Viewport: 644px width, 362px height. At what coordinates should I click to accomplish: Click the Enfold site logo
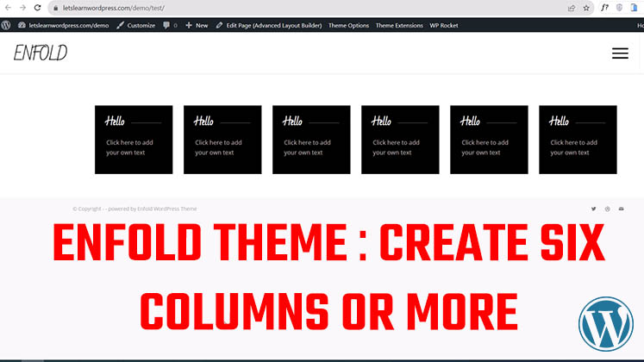(x=41, y=53)
